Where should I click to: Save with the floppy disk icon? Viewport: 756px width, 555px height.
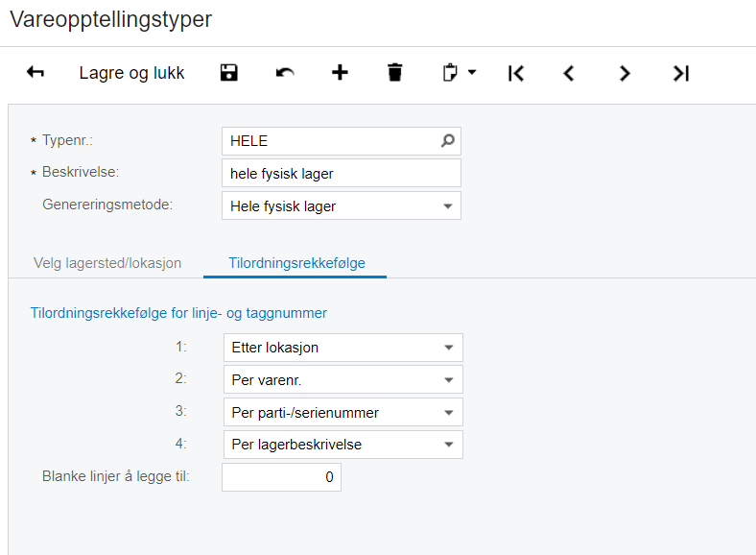229,73
